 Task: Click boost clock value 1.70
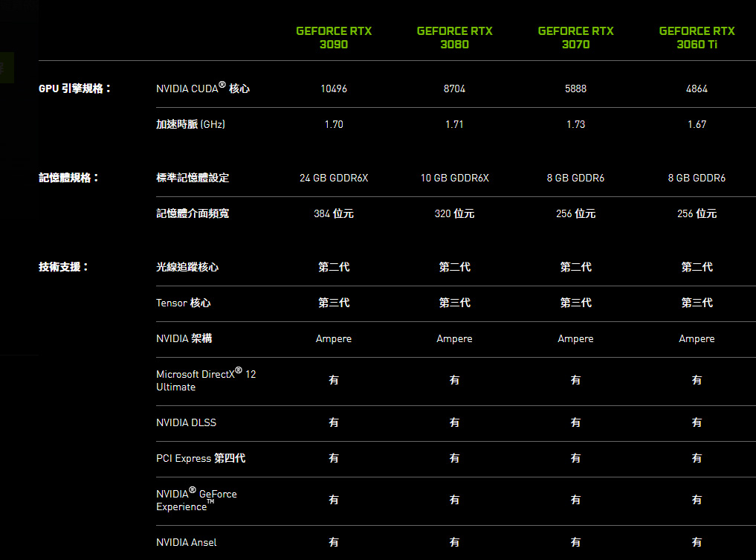(334, 124)
